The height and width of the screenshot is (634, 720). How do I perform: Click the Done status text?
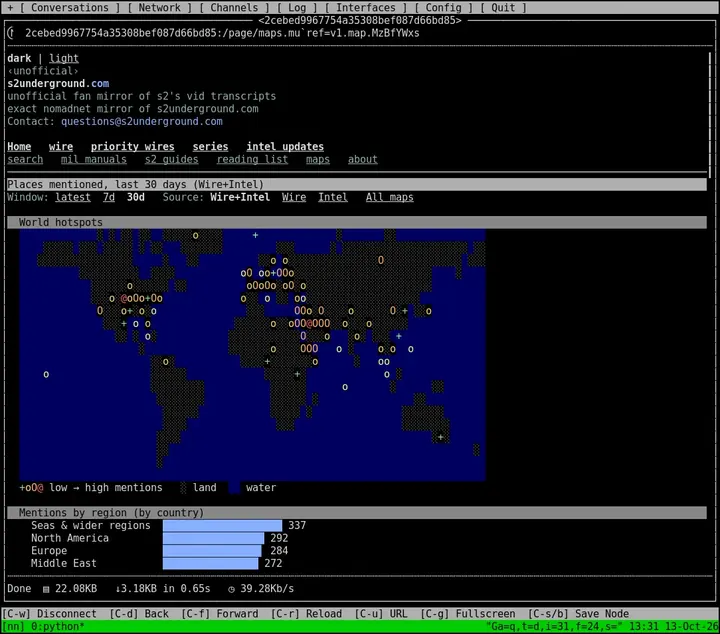(19, 589)
